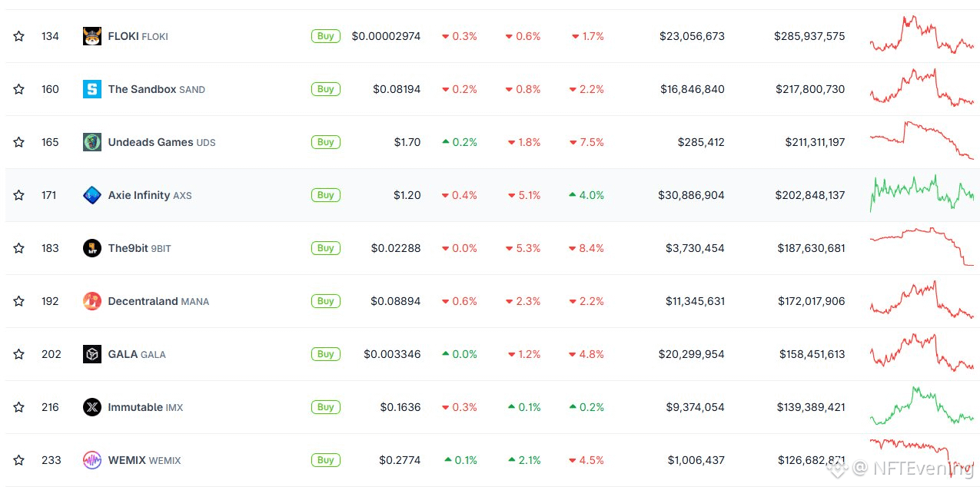The width and height of the screenshot is (980, 487).
Task: Open the Undeads Games sparkline chart
Action: (922, 140)
